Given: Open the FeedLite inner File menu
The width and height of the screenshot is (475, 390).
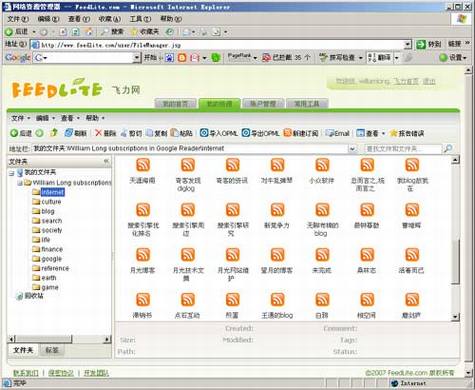Looking at the screenshot, I should [x=21, y=118].
